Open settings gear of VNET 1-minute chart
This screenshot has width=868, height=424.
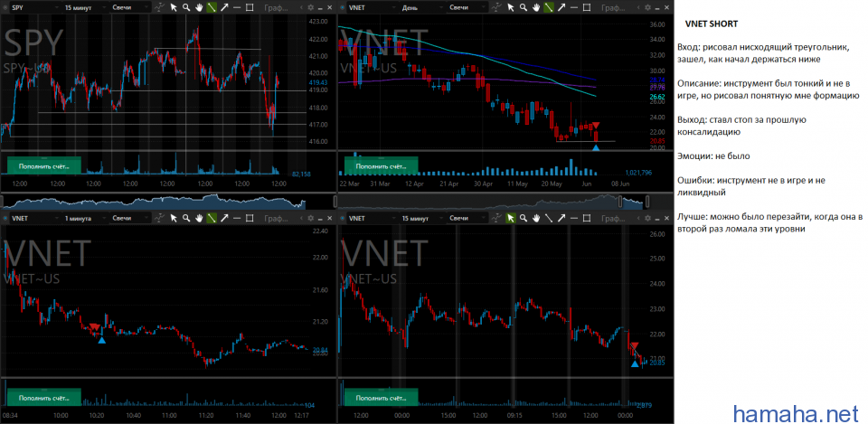(310, 218)
